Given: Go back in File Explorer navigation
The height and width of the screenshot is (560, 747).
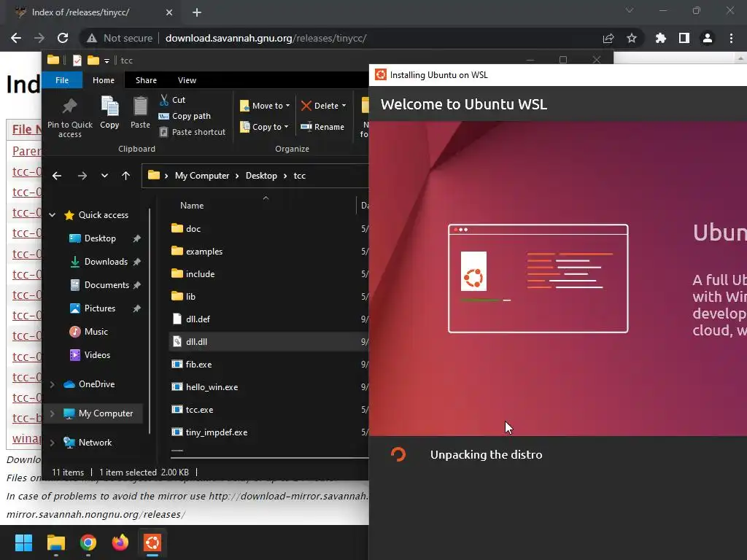Looking at the screenshot, I should 57,176.
